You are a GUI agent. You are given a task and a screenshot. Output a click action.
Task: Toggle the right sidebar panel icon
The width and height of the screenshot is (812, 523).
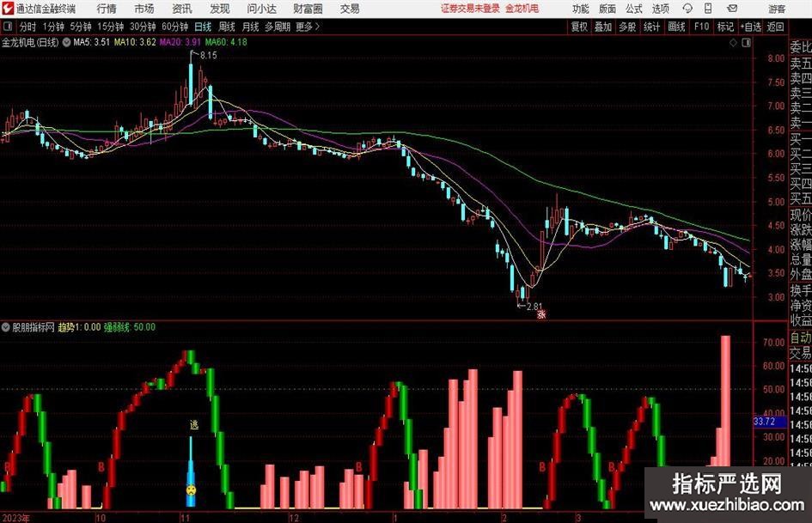(746, 42)
